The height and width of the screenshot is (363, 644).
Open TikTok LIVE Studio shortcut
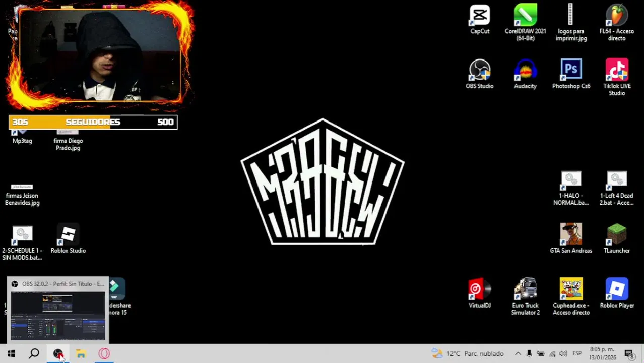click(617, 77)
